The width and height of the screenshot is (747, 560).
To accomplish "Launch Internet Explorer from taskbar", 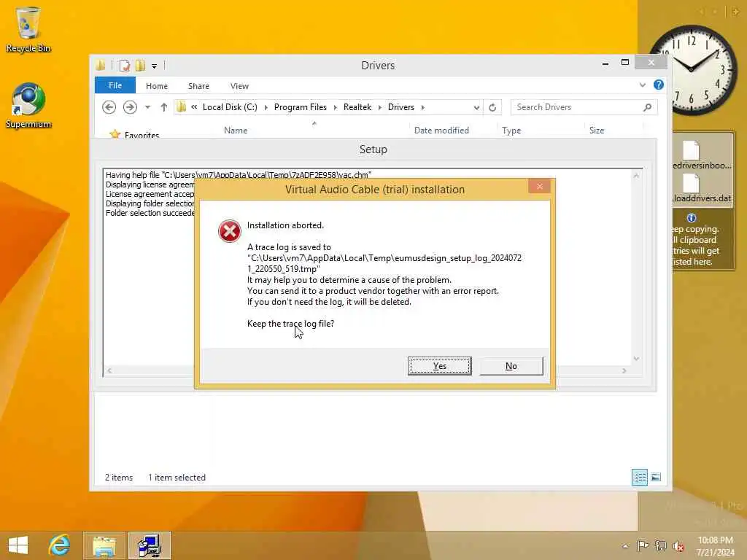I will pyautogui.click(x=59, y=545).
